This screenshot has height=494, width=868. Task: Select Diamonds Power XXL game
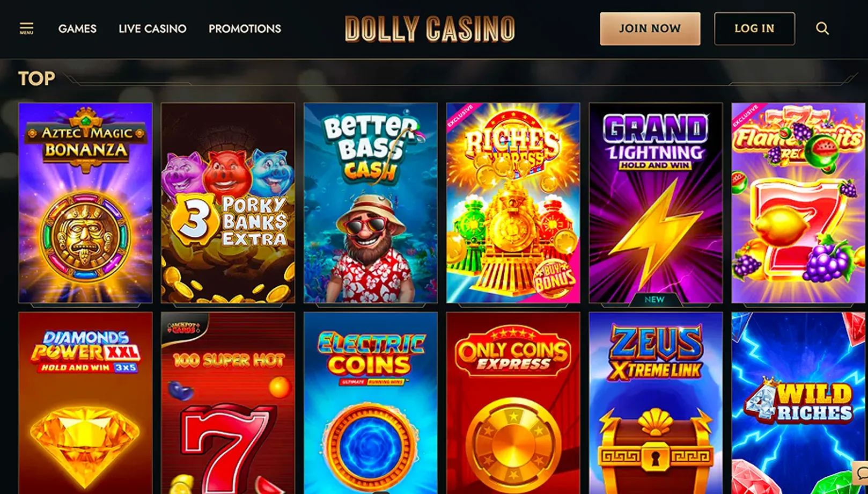(x=85, y=403)
